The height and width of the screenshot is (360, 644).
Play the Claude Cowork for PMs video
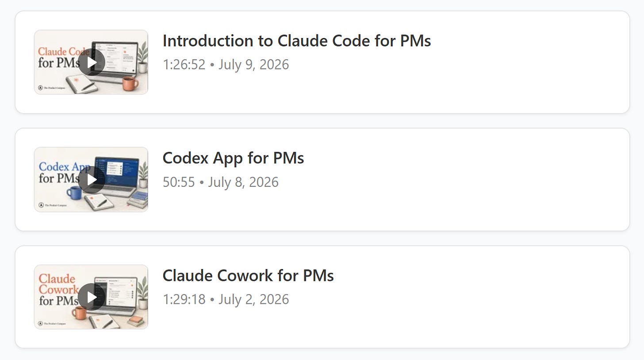[92, 297]
